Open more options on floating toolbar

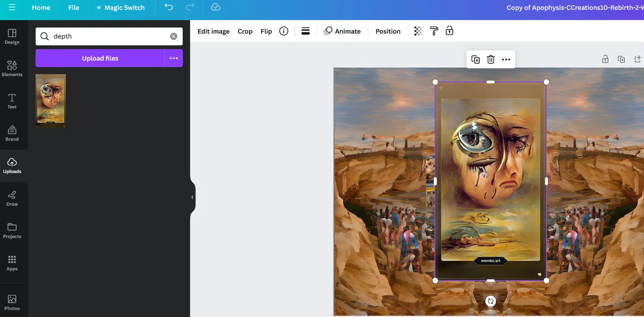point(506,59)
